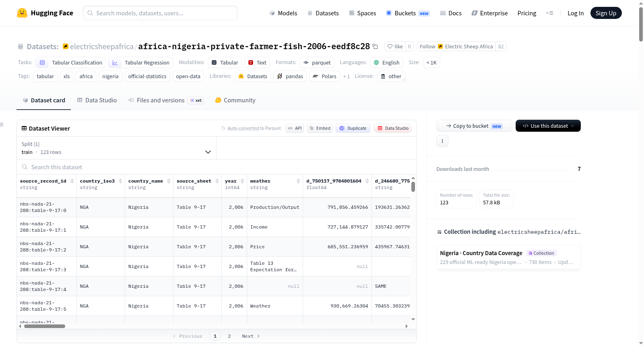Click the Search this dataset field
Image resolution: width=644 pixels, height=347 pixels.
[x=217, y=167]
